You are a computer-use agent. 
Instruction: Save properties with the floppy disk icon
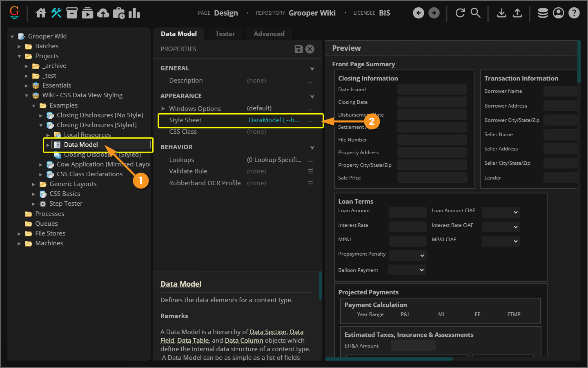(298, 49)
